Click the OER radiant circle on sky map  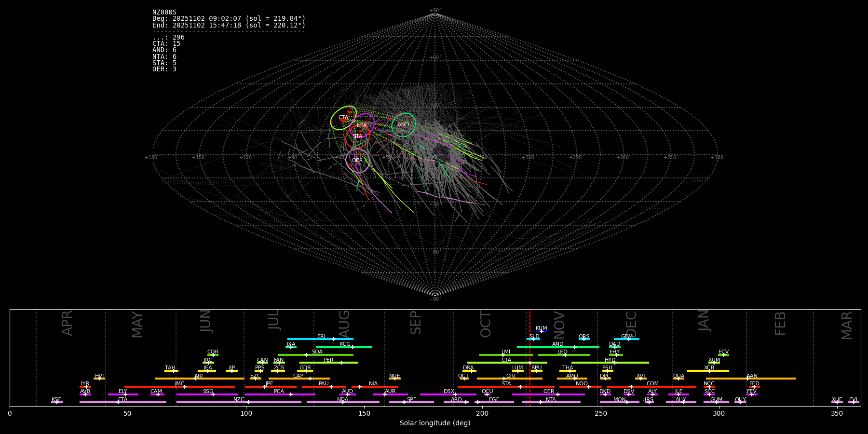pyautogui.click(x=357, y=161)
